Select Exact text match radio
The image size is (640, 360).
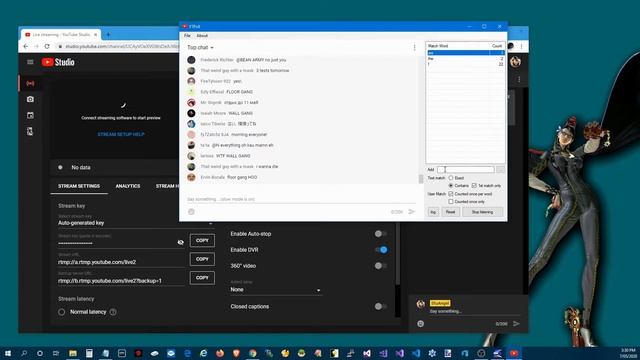[x=451, y=178]
